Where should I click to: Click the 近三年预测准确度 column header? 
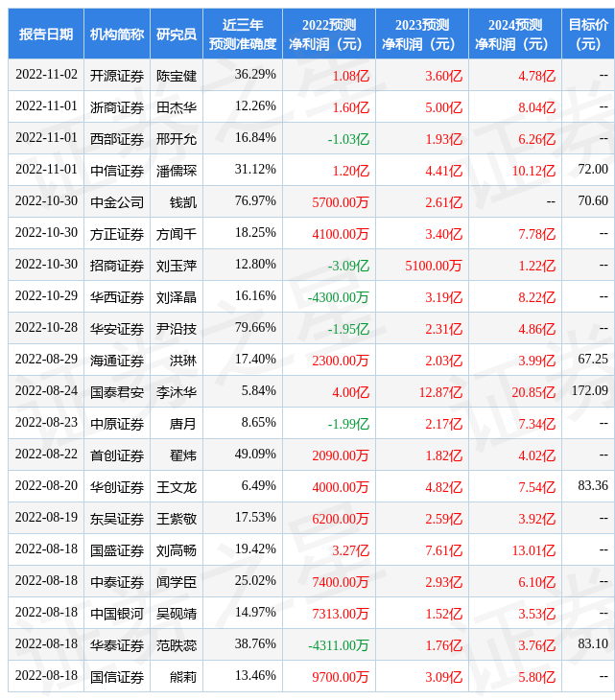click(243, 34)
